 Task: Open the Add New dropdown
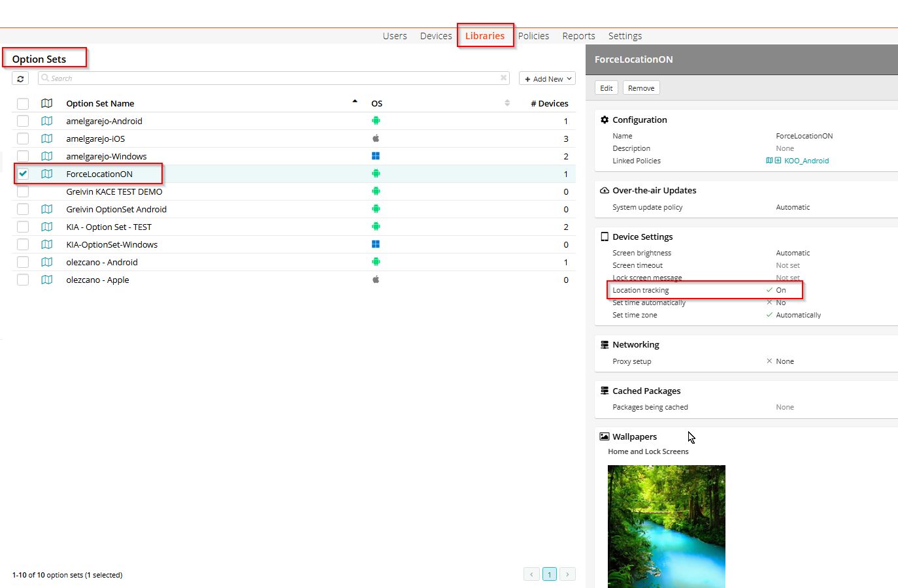[x=547, y=78]
